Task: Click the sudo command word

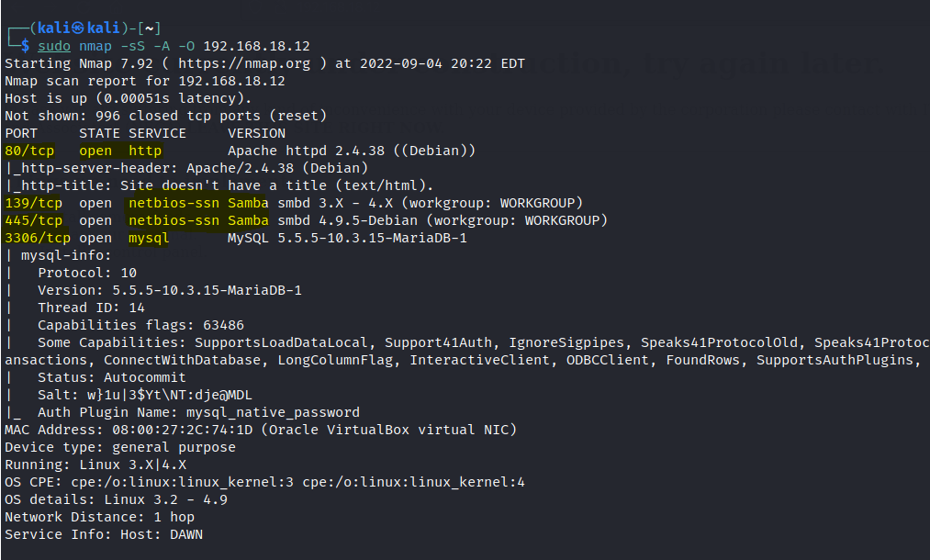Action: click(x=54, y=46)
